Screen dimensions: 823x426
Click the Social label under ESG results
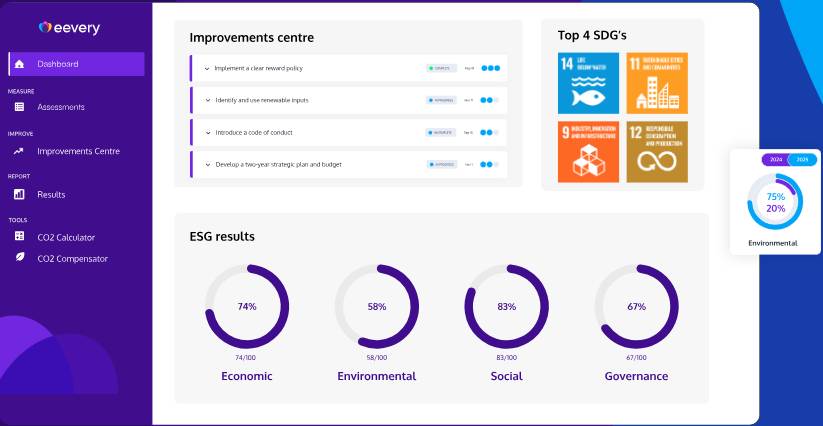point(507,376)
